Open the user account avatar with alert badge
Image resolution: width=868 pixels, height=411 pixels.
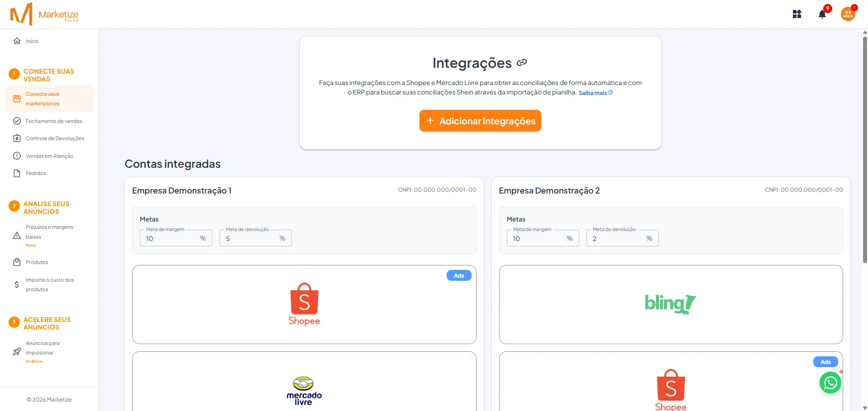(847, 14)
